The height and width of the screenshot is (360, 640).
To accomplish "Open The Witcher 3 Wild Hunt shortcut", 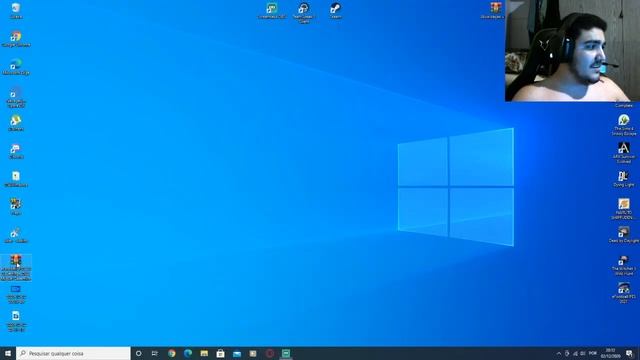I will pyautogui.click(x=624, y=265).
